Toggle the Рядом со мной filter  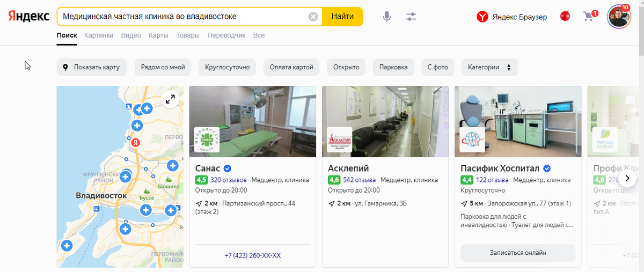point(163,67)
